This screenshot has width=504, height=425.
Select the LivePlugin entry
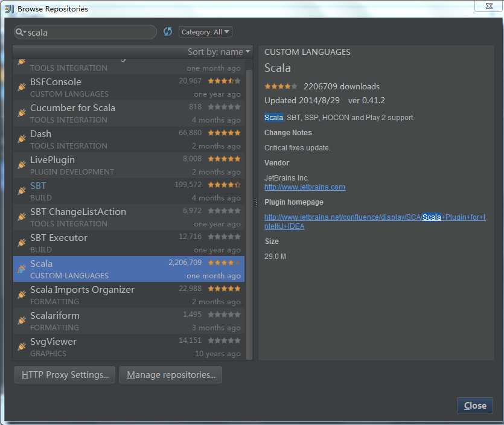[x=129, y=165]
